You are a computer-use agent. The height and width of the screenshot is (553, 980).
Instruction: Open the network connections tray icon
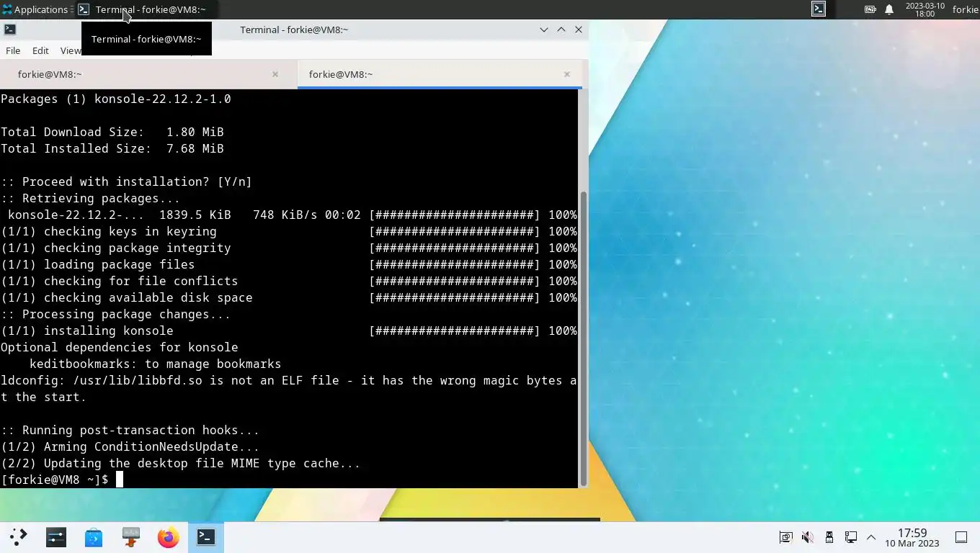pyautogui.click(x=851, y=537)
